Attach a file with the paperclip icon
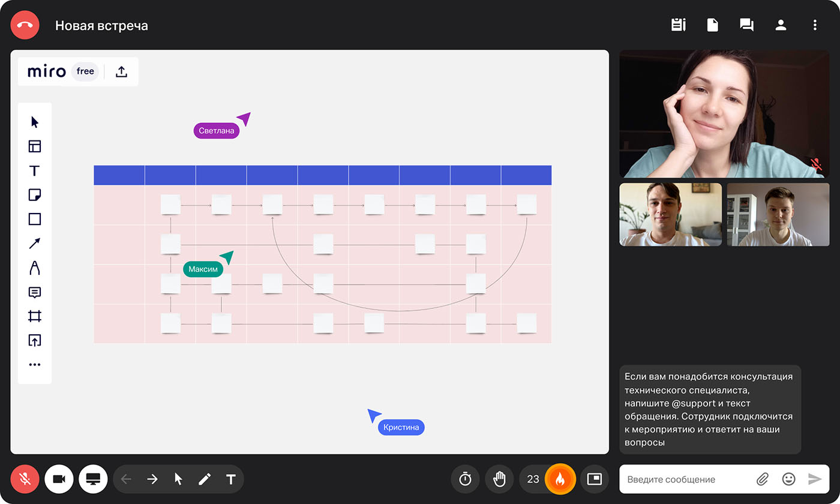 tap(763, 479)
